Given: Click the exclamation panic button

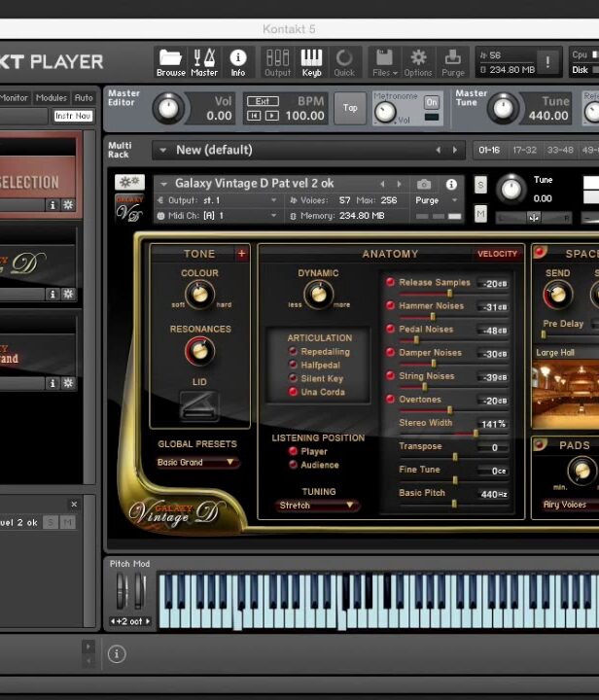Looking at the screenshot, I should [547, 62].
